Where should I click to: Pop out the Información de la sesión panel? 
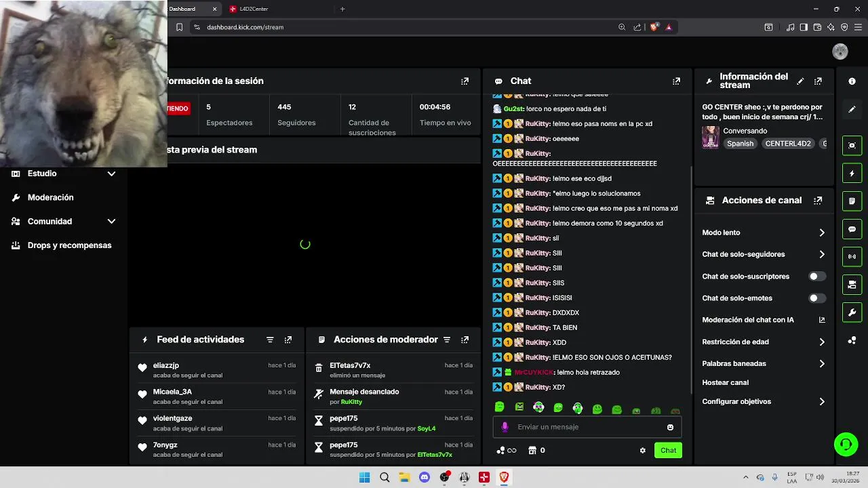(x=465, y=81)
